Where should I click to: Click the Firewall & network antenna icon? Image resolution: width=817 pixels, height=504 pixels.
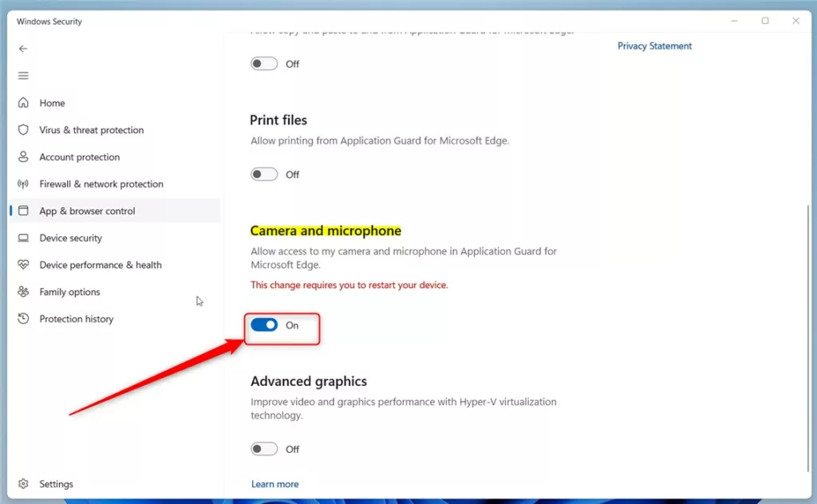click(23, 183)
